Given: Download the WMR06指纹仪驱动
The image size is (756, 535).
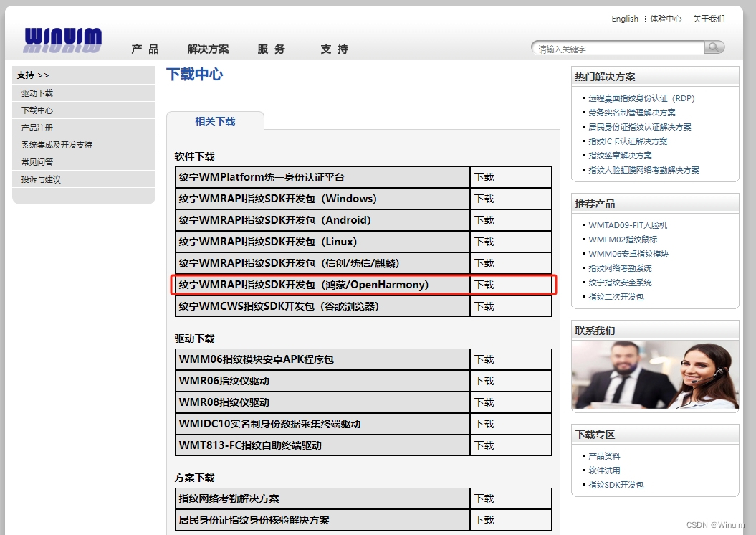Looking at the screenshot, I should (x=484, y=381).
